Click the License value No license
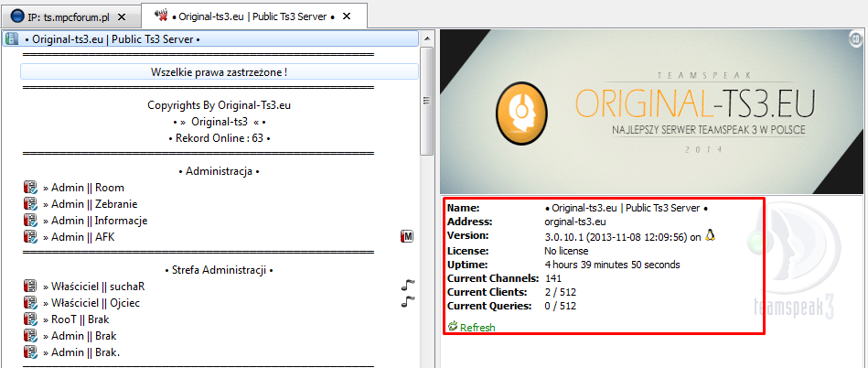 click(x=568, y=251)
